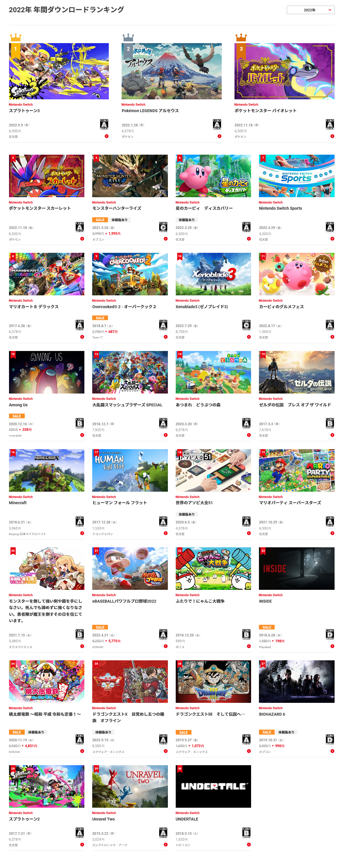This screenshot has height=868, width=350.
Task: Open the マリオカート8 デラックス title link
Action: pos(34,307)
